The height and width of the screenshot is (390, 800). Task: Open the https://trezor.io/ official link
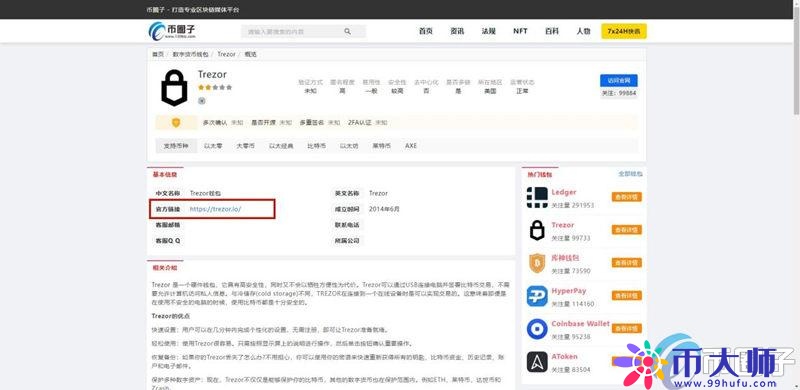click(x=215, y=209)
